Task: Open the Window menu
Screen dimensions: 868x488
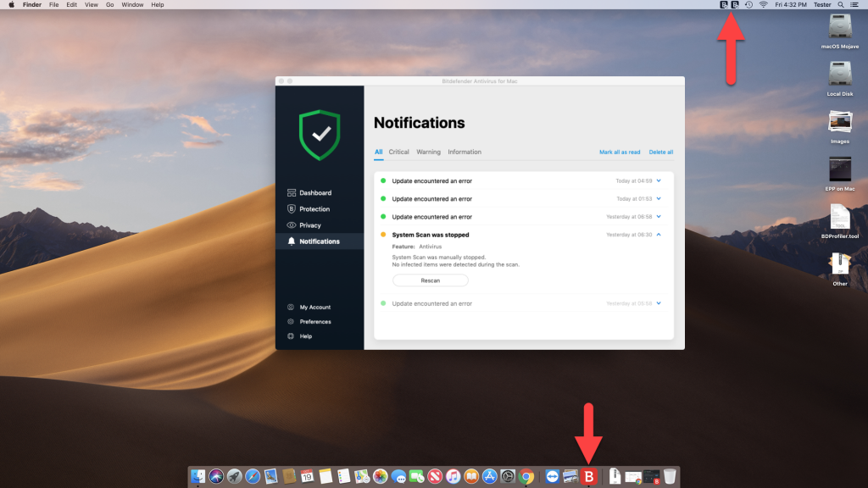Action: (x=132, y=4)
